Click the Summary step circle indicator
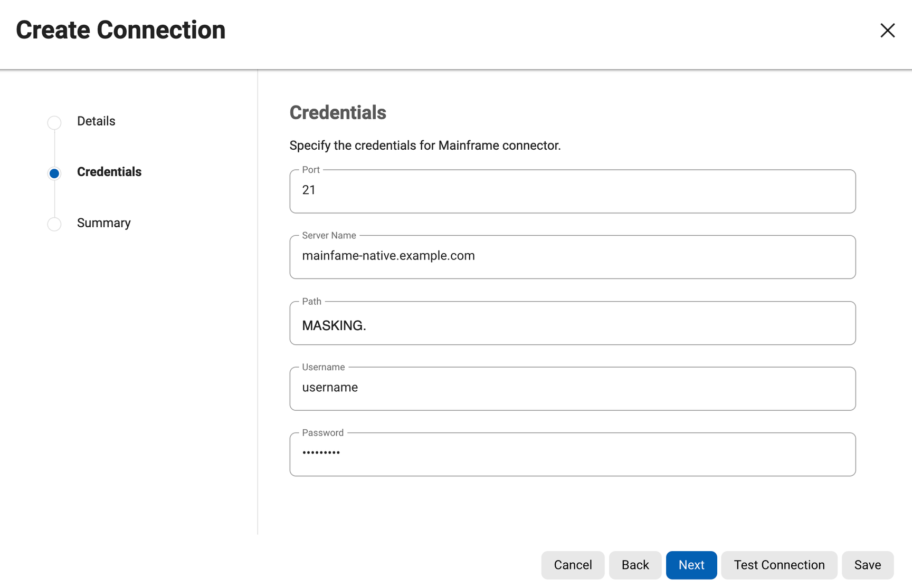 [54, 224]
